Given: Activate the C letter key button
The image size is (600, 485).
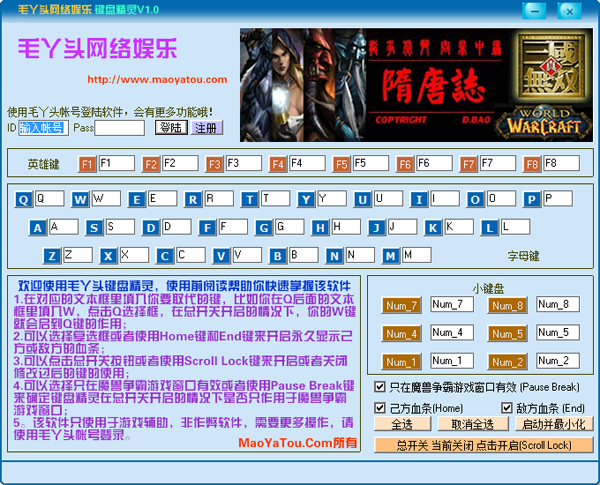Looking at the screenshot, I should point(165,256).
